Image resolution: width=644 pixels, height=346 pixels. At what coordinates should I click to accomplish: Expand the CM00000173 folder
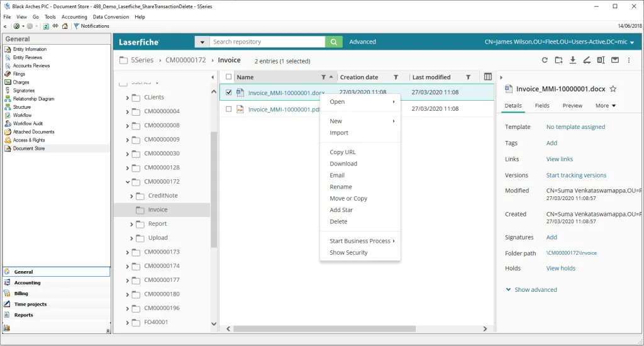(x=127, y=252)
